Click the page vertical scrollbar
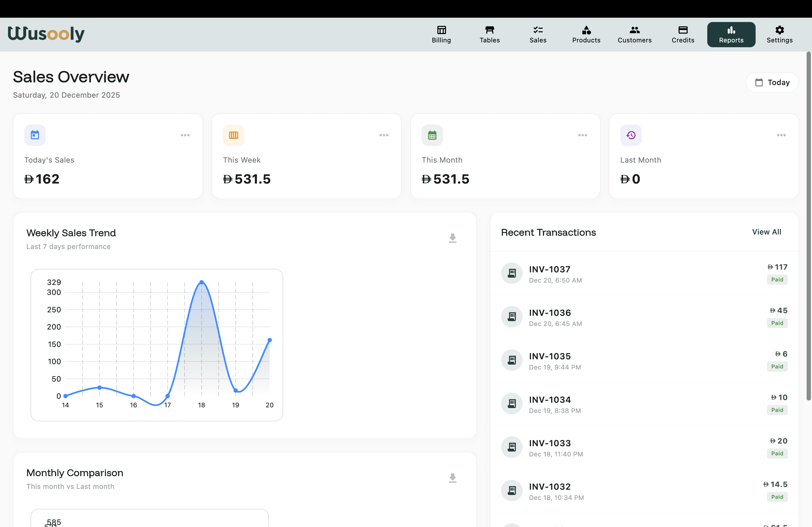812x527 pixels. point(808,225)
